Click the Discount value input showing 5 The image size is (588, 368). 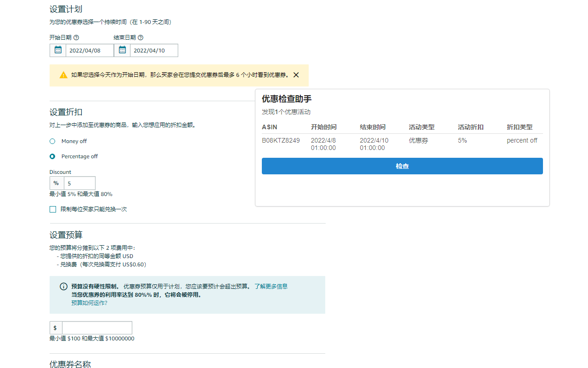(x=79, y=183)
